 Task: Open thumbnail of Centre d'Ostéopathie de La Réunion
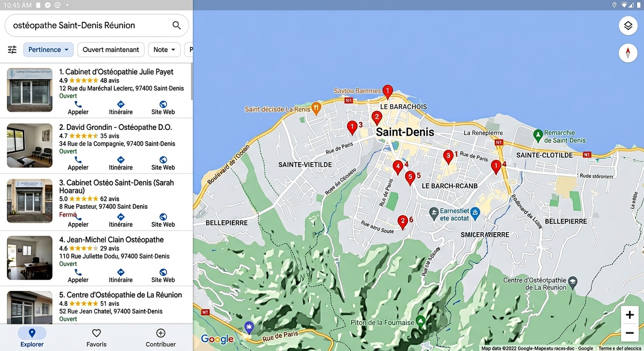tap(30, 307)
